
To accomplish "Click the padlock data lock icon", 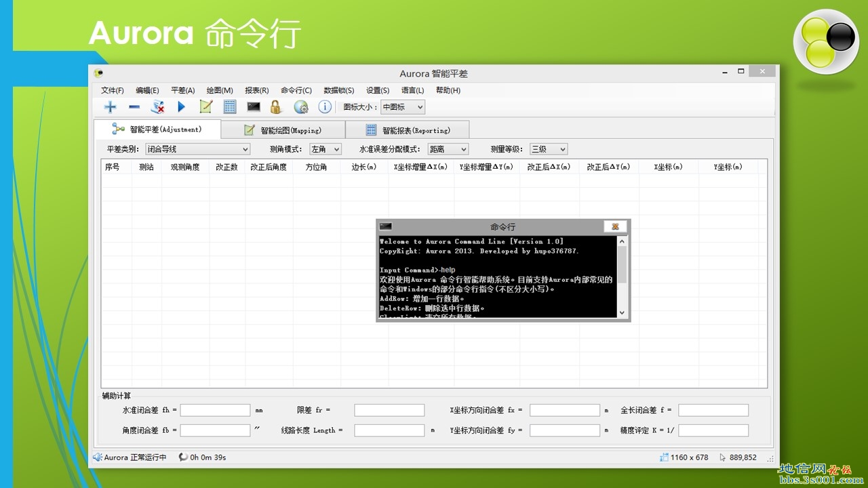I will point(275,106).
